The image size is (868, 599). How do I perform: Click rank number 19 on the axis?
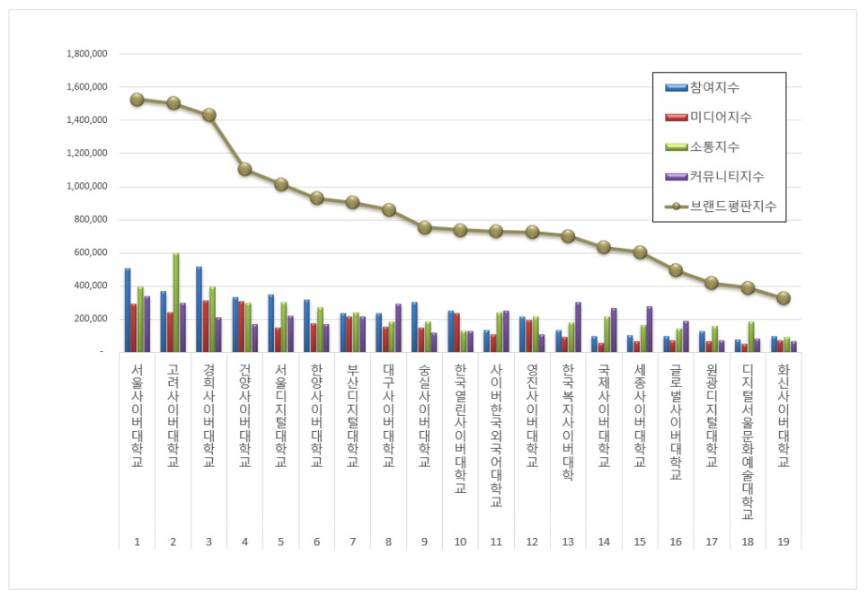point(784,542)
